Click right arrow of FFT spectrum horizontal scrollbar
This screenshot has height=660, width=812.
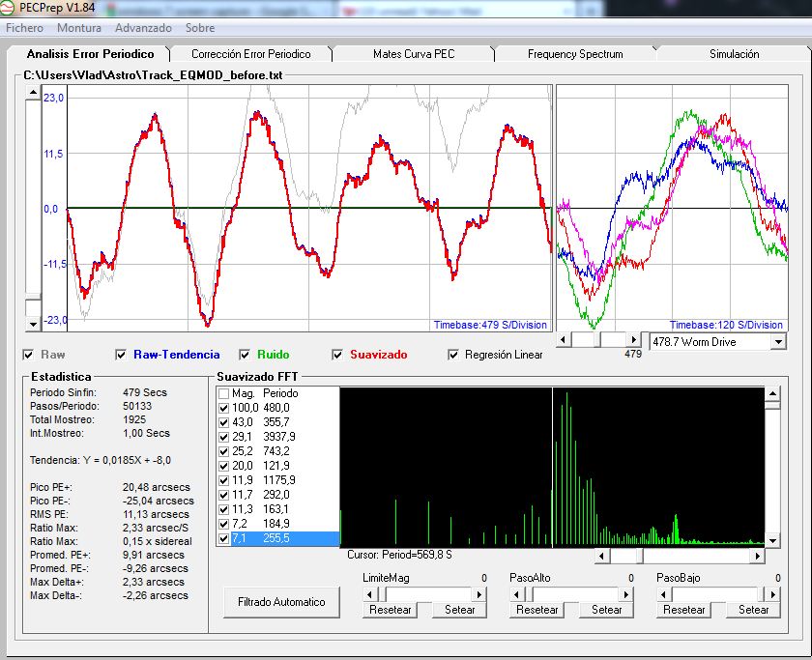(757, 557)
